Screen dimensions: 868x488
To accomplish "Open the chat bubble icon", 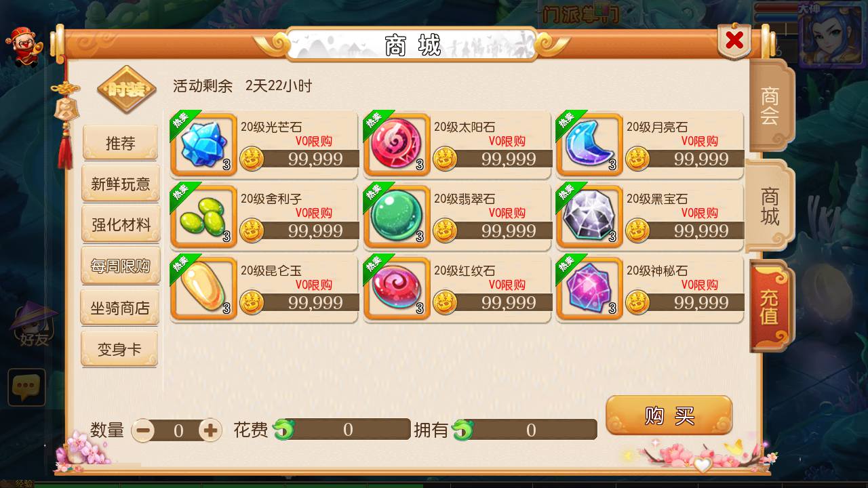I will (x=27, y=387).
